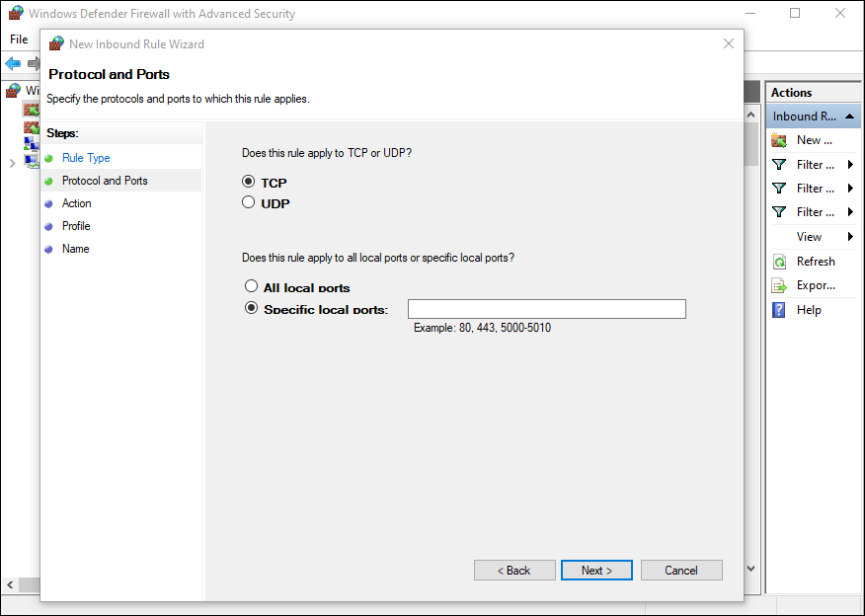865x616 pixels.
Task: Select the UDP protocol option
Action: pos(249,203)
